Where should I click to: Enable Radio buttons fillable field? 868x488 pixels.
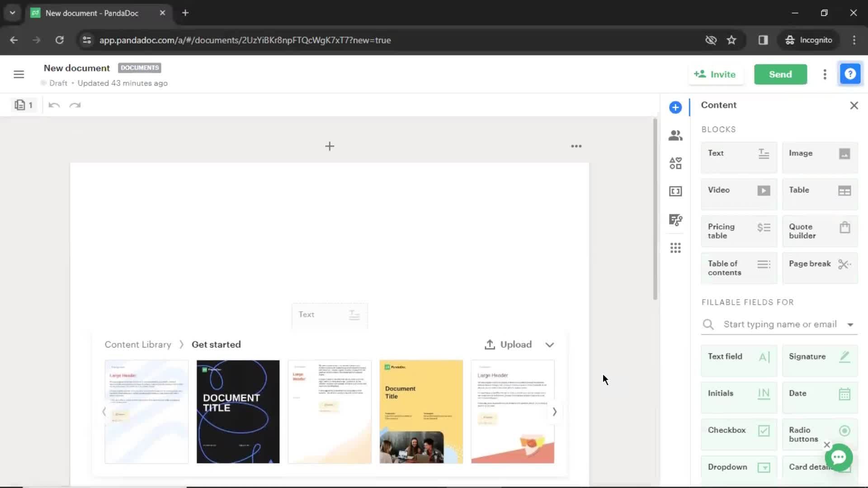coord(819,434)
